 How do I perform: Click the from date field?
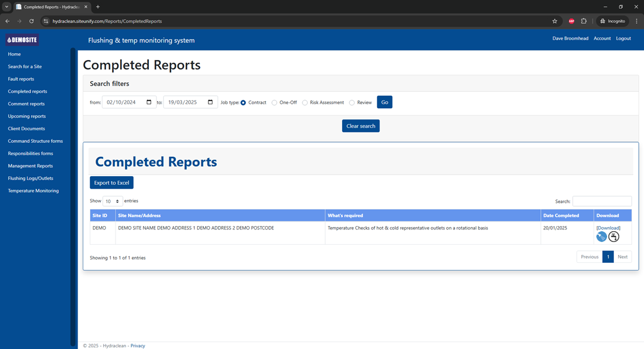129,102
